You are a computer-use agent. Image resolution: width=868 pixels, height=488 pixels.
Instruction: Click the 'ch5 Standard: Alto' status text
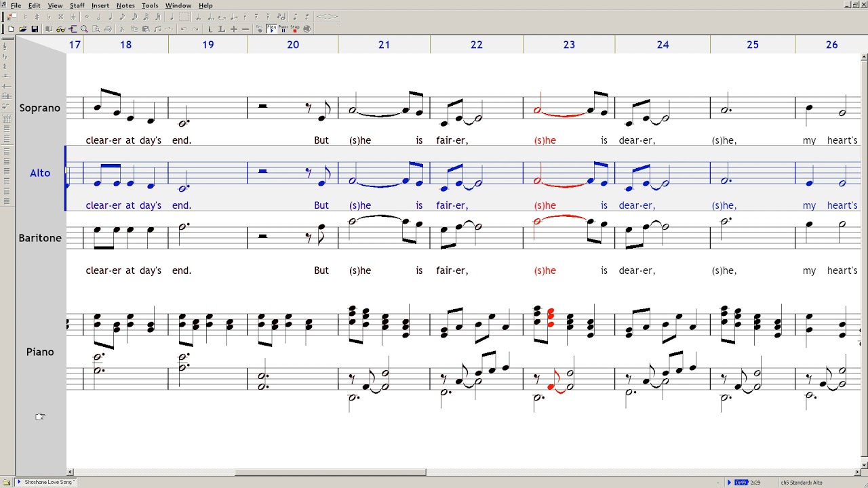point(802,483)
